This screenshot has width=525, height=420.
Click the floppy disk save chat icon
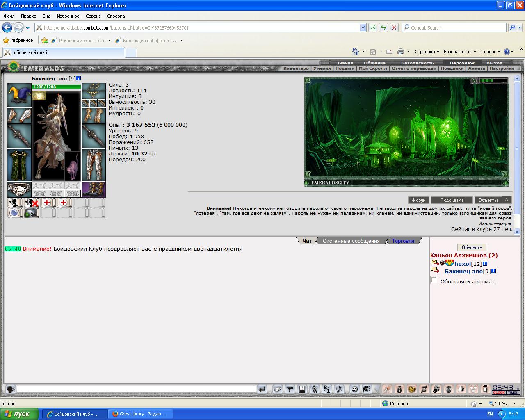coord(302,389)
